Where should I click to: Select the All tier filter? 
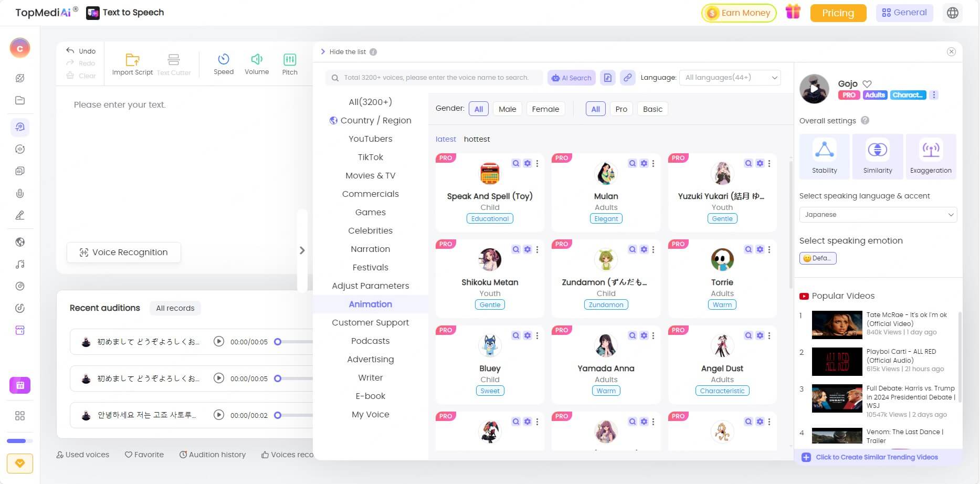coord(595,109)
